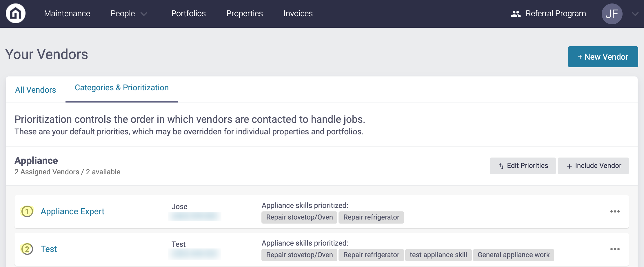Open the Appliance Expert vendor link

[72, 211]
